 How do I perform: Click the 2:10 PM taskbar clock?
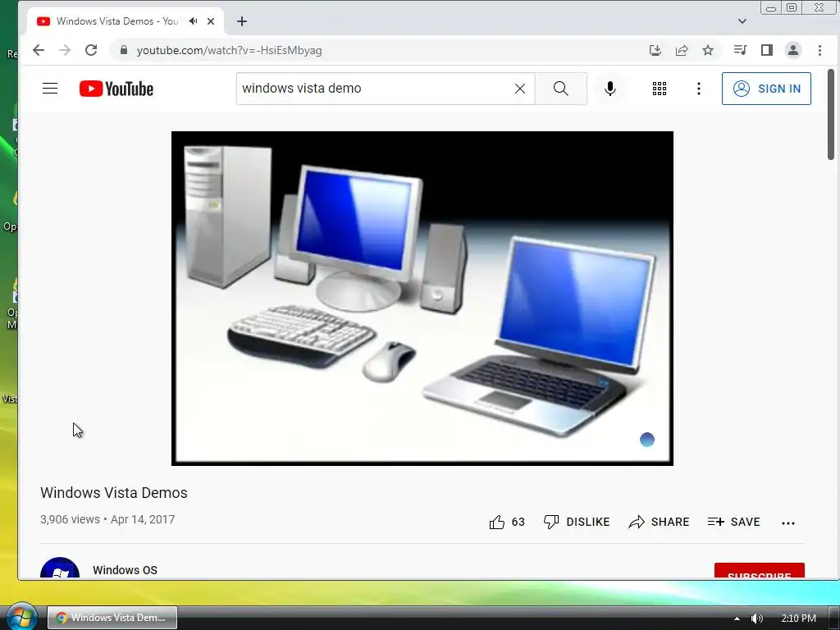[798, 619]
